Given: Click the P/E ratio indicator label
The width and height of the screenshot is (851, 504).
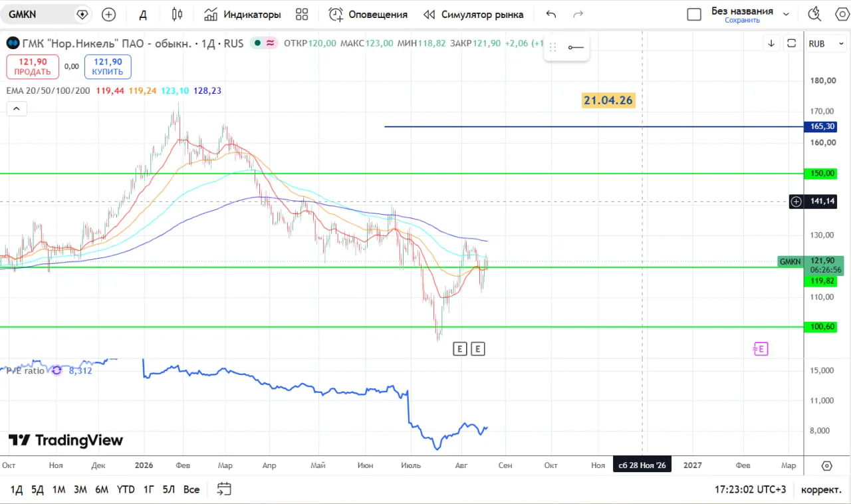Looking at the screenshot, I should (x=25, y=370).
